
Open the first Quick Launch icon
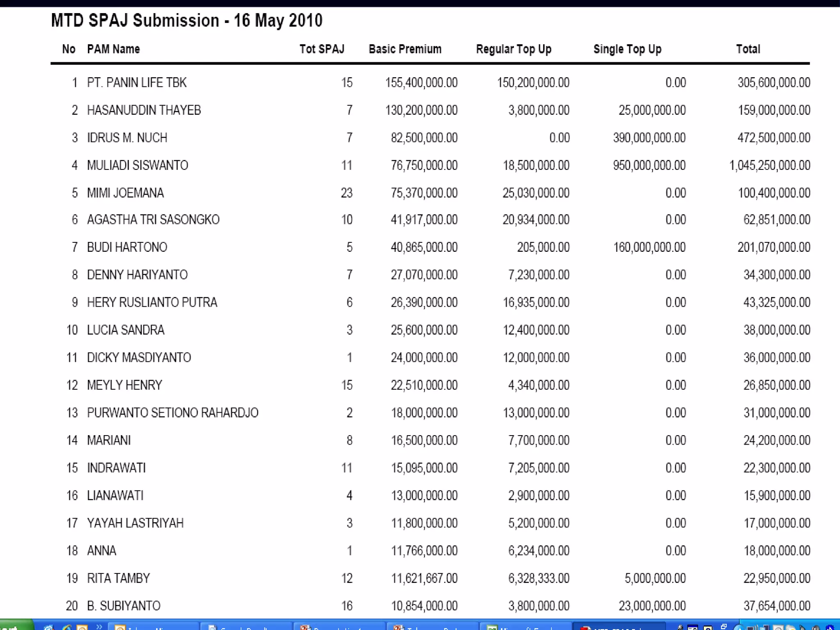pyautogui.click(x=49, y=628)
